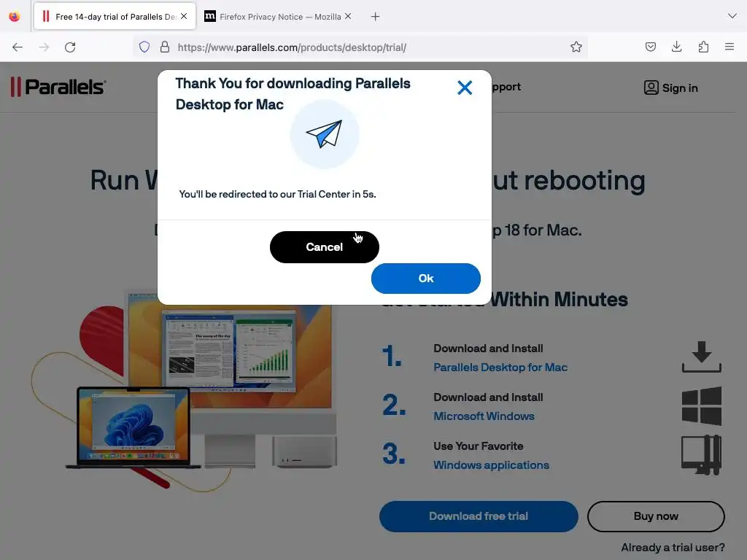The width and height of the screenshot is (747, 560).
Task: Click the Windows logo icon beside step 2
Action: pyautogui.click(x=702, y=406)
